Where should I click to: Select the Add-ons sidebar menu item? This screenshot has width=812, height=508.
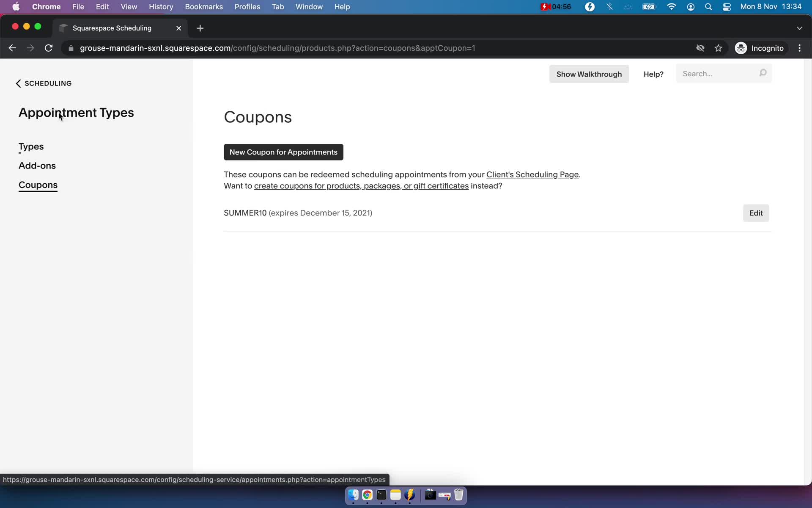(x=37, y=166)
